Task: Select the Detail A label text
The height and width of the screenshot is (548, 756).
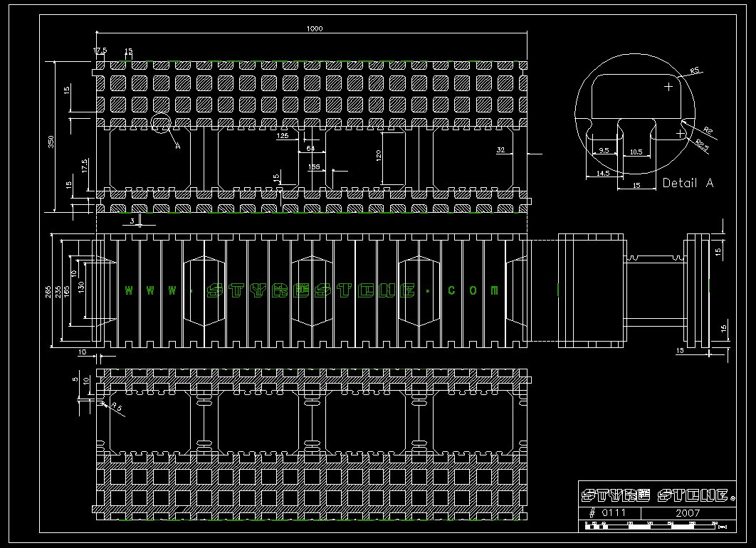Action: 687,183
